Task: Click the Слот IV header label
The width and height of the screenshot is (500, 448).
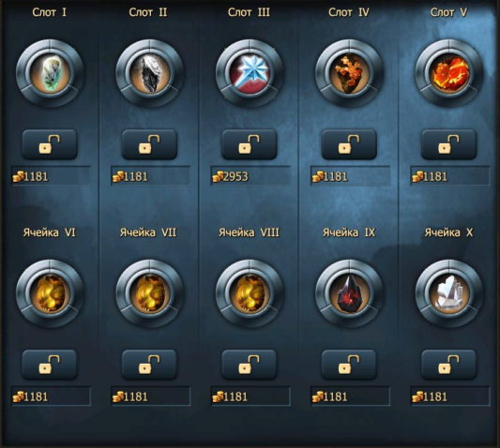Action: (349, 12)
